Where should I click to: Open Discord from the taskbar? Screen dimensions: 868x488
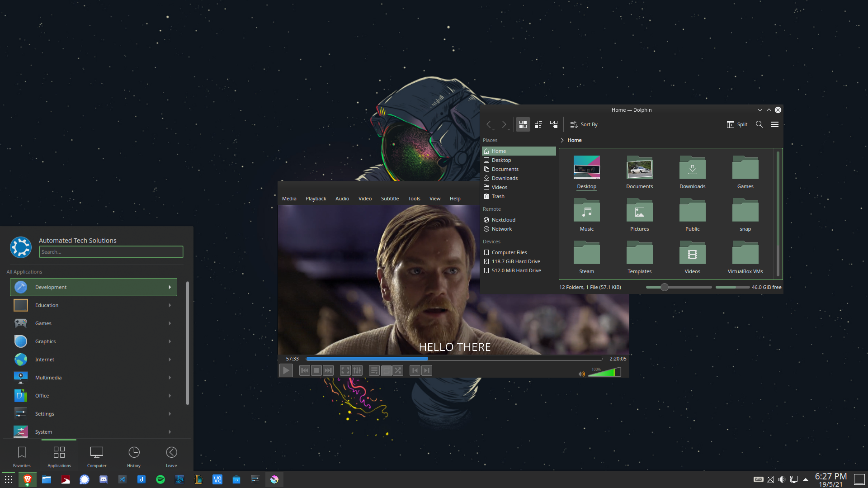(104, 479)
